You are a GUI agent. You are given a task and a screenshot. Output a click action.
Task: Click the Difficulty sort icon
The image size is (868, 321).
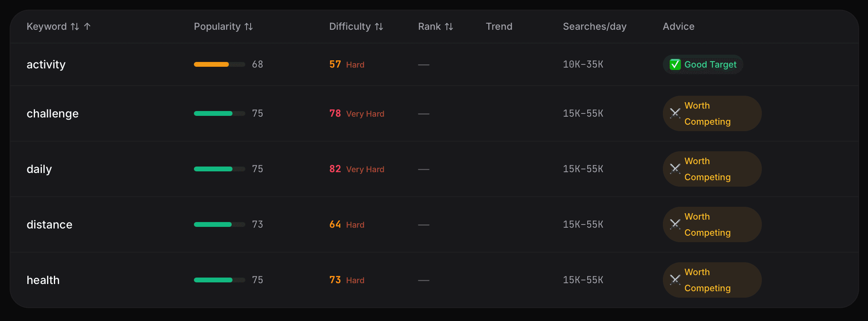tap(378, 26)
